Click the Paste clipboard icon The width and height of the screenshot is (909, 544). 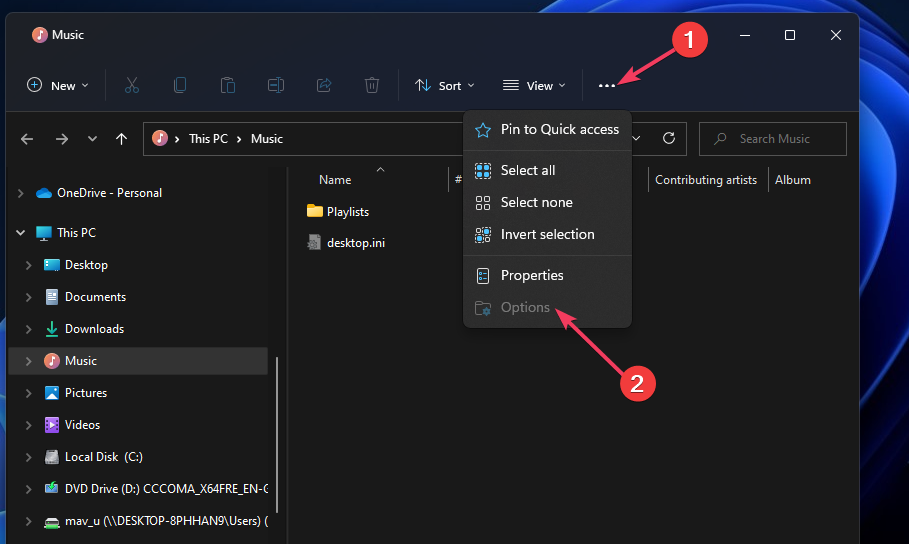pyautogui.click(x=228, y=85)
